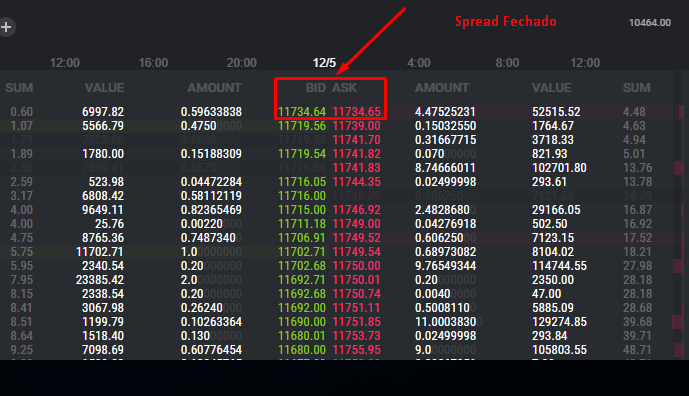
Task: Click ask price 11750.00
Action: pos(356,266)
